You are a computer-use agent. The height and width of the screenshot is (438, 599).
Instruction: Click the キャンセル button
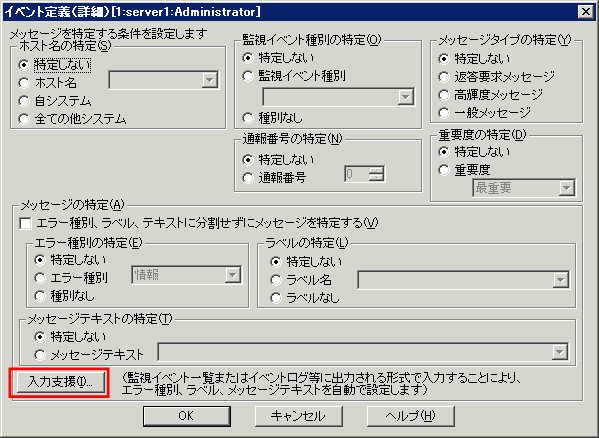(x=298, y=416)
